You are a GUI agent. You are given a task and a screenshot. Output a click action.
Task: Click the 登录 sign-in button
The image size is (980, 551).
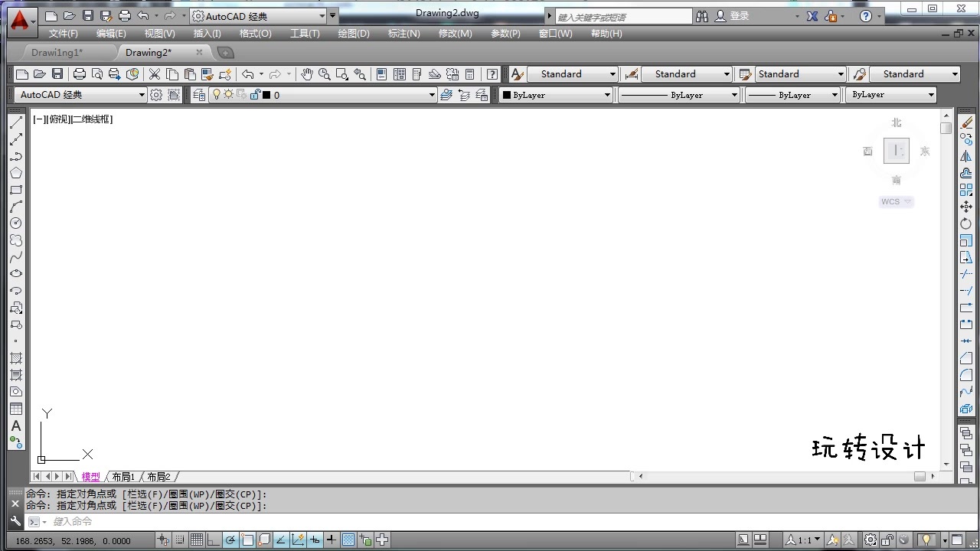[x=733, y=16]
